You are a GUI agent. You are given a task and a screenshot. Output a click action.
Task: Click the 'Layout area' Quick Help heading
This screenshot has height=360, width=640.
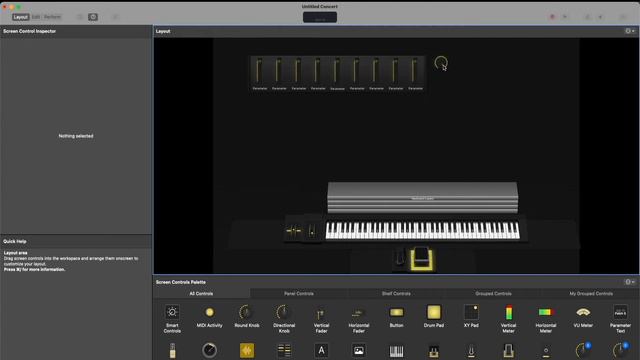tap(16, 253)
